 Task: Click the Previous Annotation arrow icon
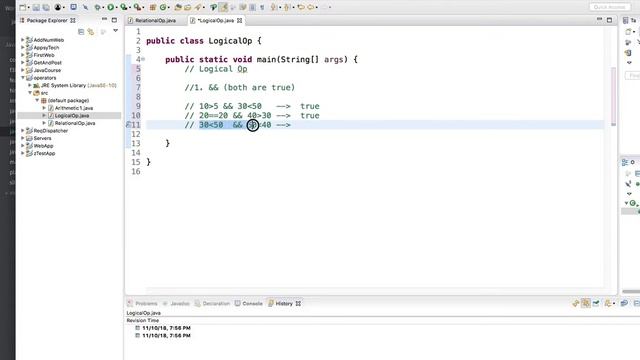[286, 7]
